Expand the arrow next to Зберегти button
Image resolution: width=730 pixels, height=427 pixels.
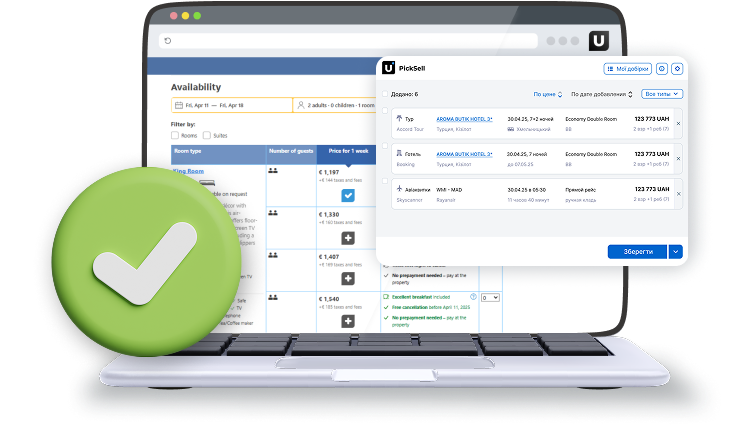[676, 252]
